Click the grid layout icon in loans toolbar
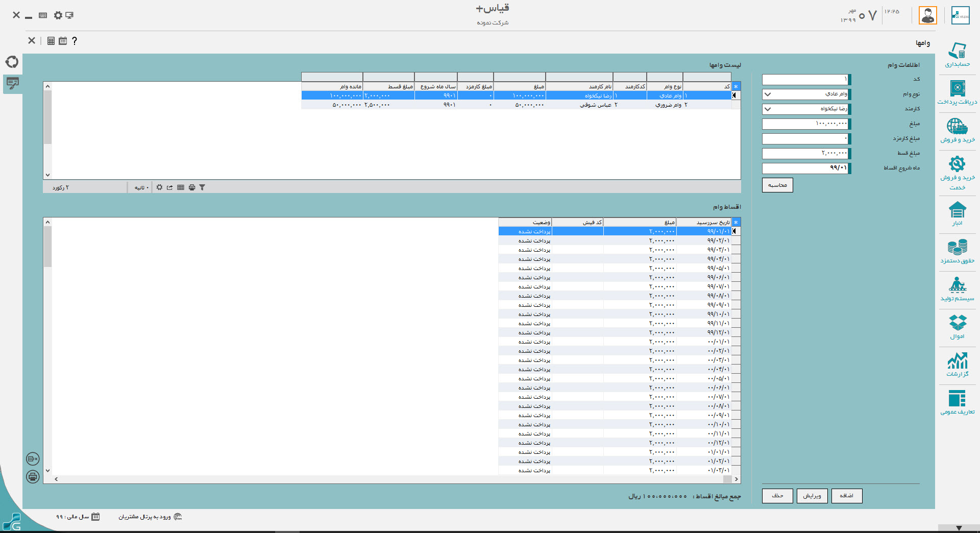This screenshot has width=980, height=533. (181, 187)
